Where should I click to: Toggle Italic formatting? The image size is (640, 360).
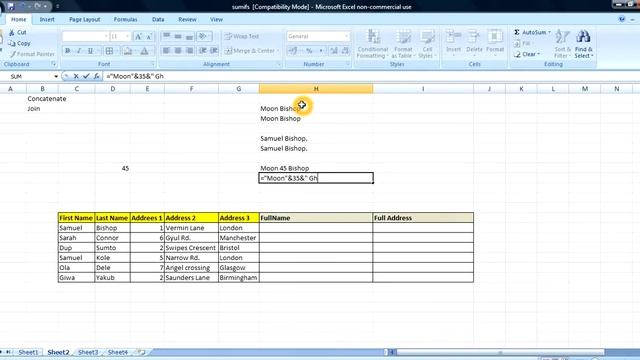click(79, 51)
